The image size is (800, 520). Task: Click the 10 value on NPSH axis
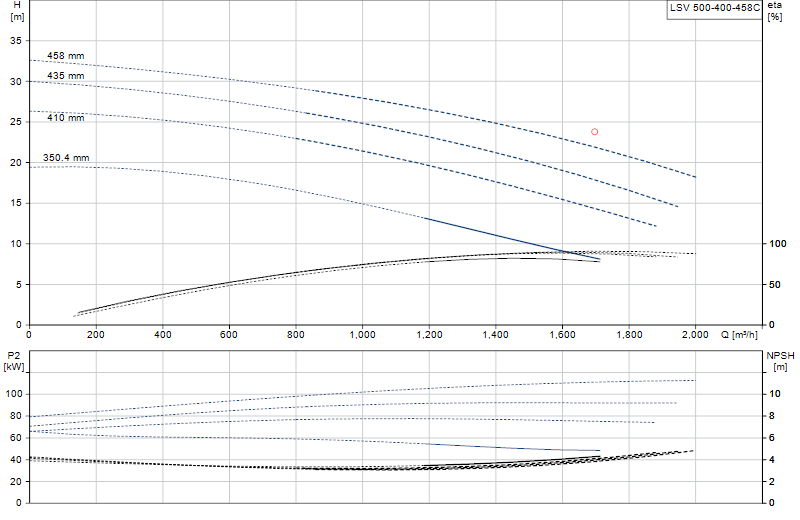(x=774, y=394)
